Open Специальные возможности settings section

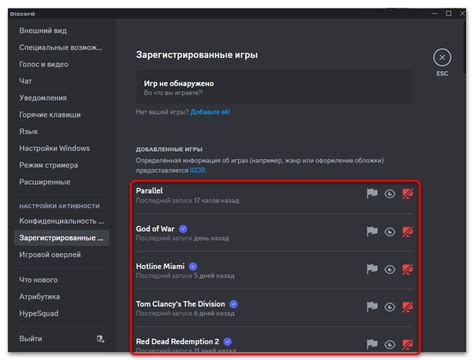point(61,47)
